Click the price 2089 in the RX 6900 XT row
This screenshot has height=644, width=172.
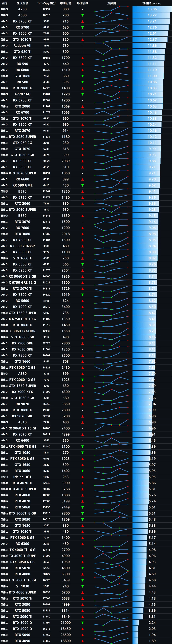[65, 161]
